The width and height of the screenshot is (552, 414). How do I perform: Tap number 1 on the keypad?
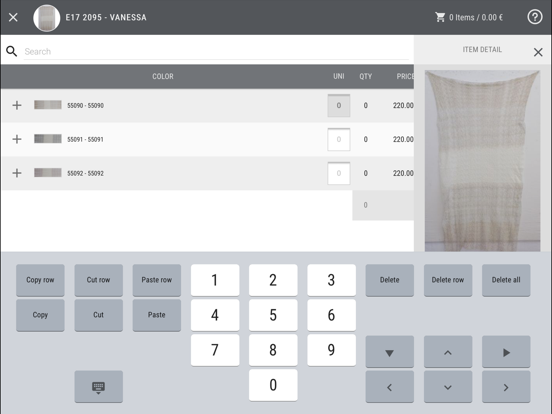tap(215, 280)
